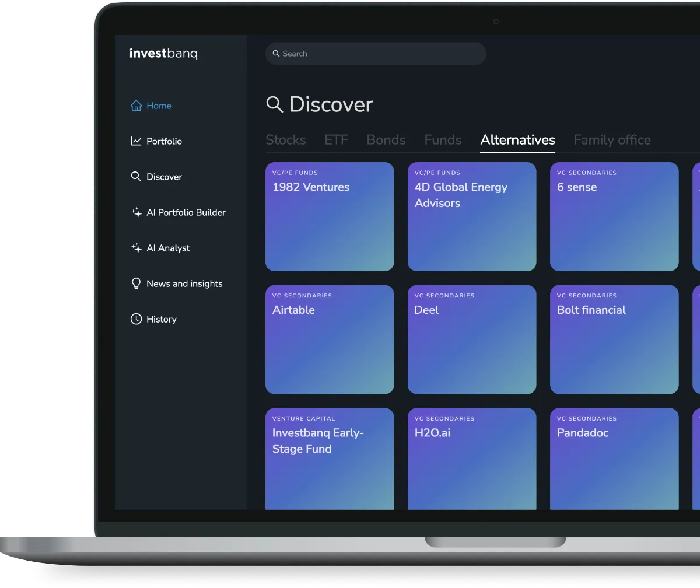The width and height of the screenshot is (700, 588).
Task: Open the Bolt financial card
Action: click(614, 339)
